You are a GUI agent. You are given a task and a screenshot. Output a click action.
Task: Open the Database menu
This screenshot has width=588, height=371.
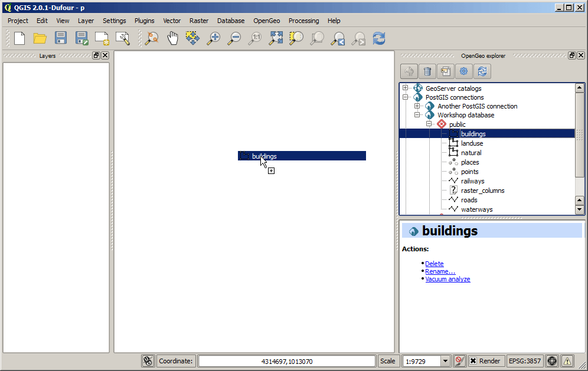coord(231,21)
